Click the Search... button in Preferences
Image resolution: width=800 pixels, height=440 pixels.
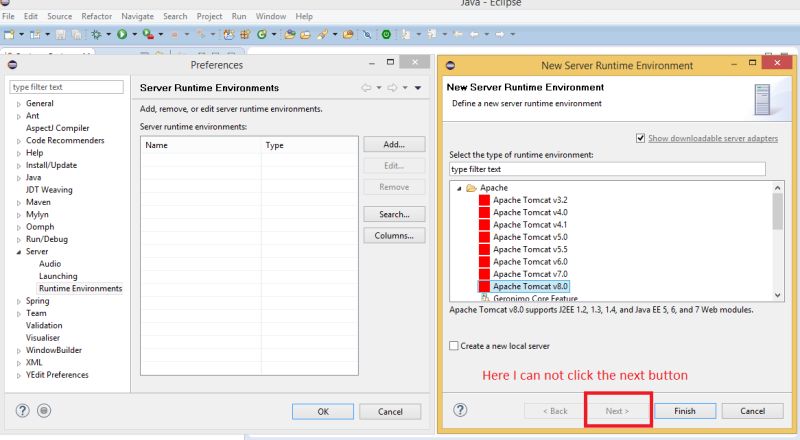[394, 214]
